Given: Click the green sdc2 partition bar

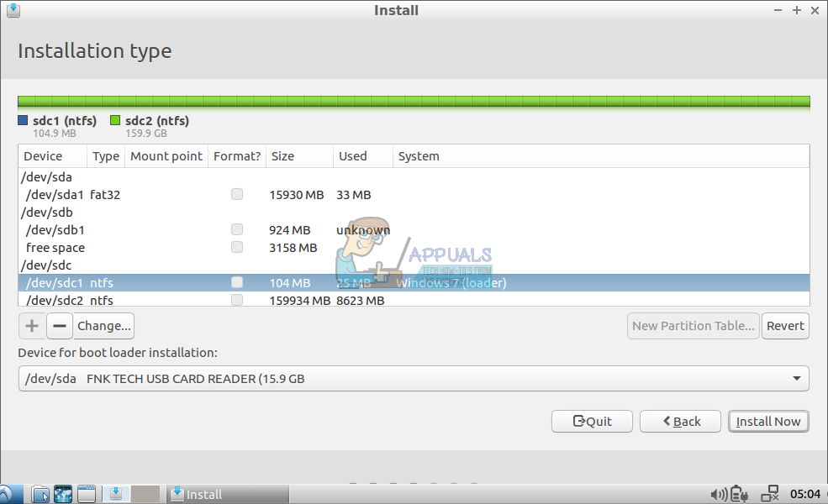Looking at the screenshot, I should click(414, 102).
